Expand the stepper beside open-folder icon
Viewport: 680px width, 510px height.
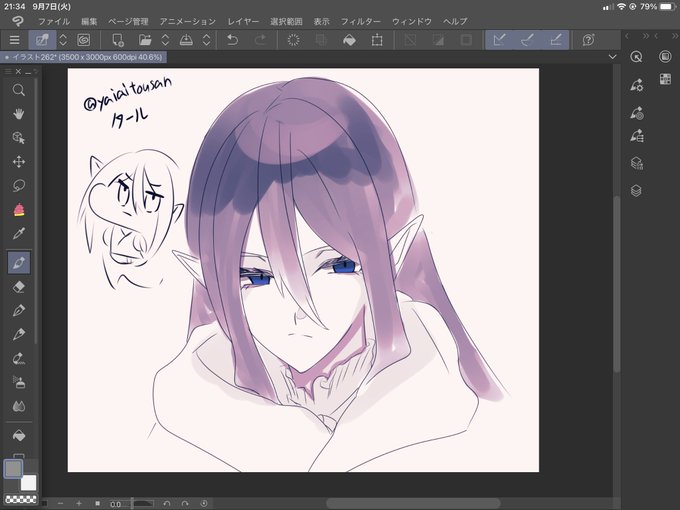click(165, 40)
